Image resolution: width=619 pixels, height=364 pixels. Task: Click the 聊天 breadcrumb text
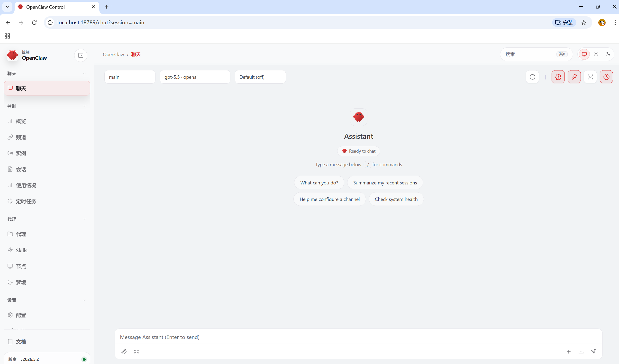tap(136, 54)
